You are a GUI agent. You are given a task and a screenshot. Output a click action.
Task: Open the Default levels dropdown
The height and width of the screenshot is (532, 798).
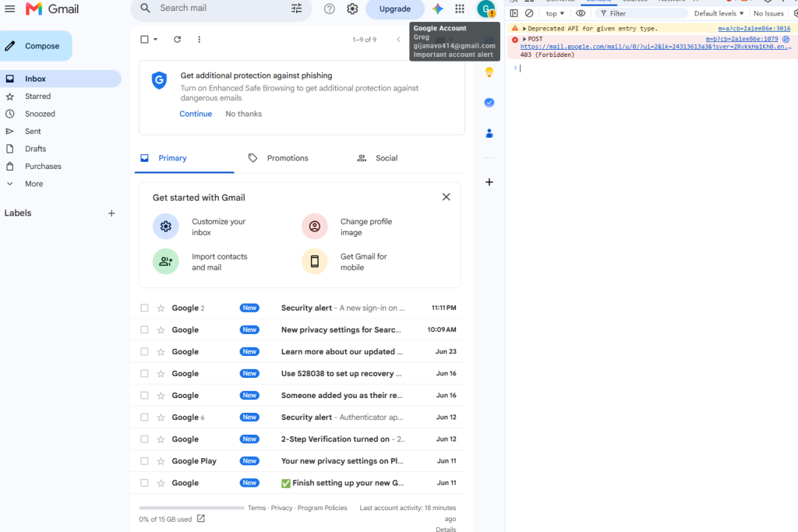(x=719, y=13)
